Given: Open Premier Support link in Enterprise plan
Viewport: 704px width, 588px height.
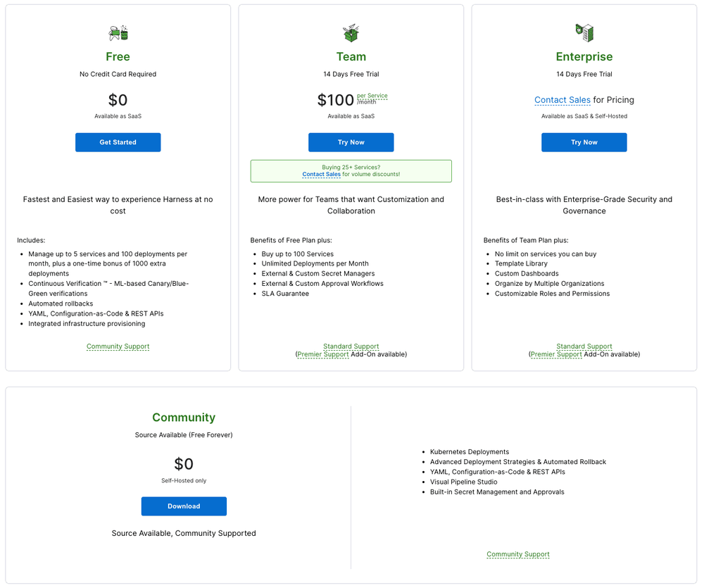Looking at the screenshot, I should click(x=556, y=354).
